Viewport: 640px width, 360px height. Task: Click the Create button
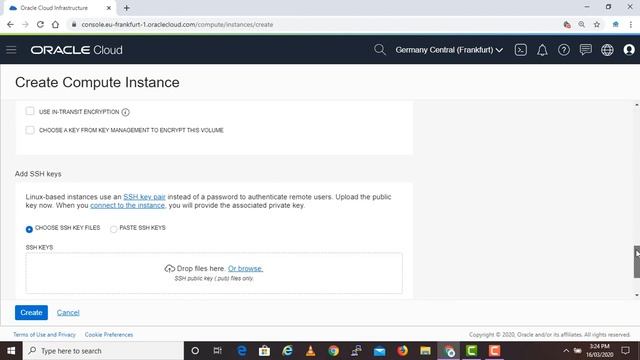tap(31, 313)
